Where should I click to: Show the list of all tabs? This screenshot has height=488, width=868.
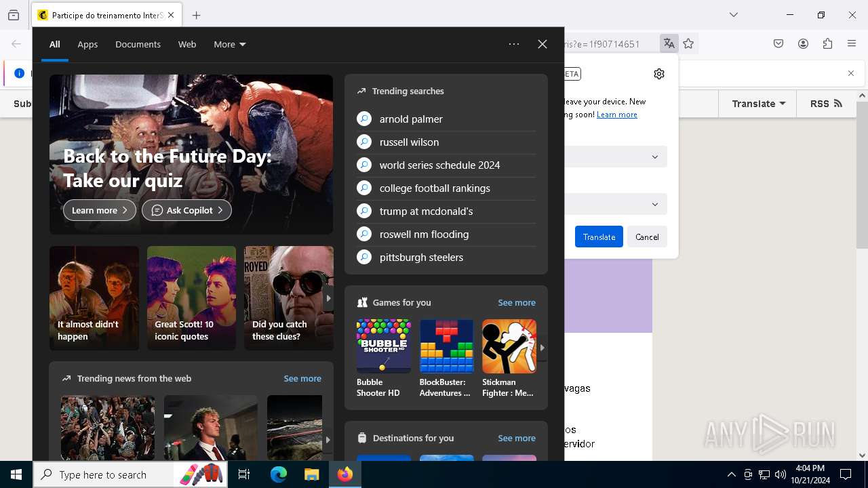(733, 15)
